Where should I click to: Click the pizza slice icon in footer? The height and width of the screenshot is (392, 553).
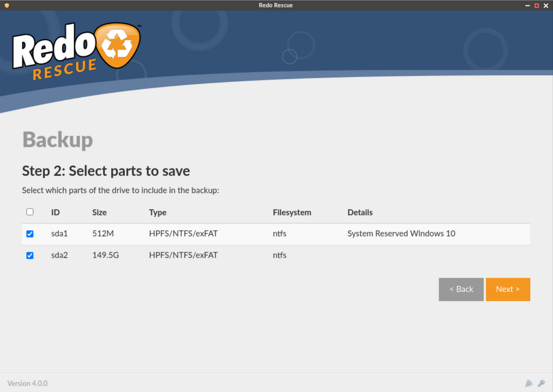click(528, 383)
